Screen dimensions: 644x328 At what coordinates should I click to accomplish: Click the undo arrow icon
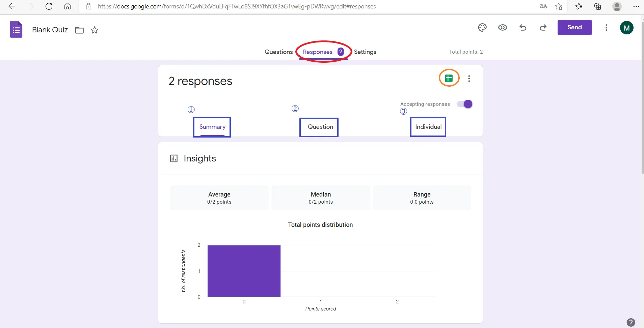pyautogui.click(x=523, y=28)
